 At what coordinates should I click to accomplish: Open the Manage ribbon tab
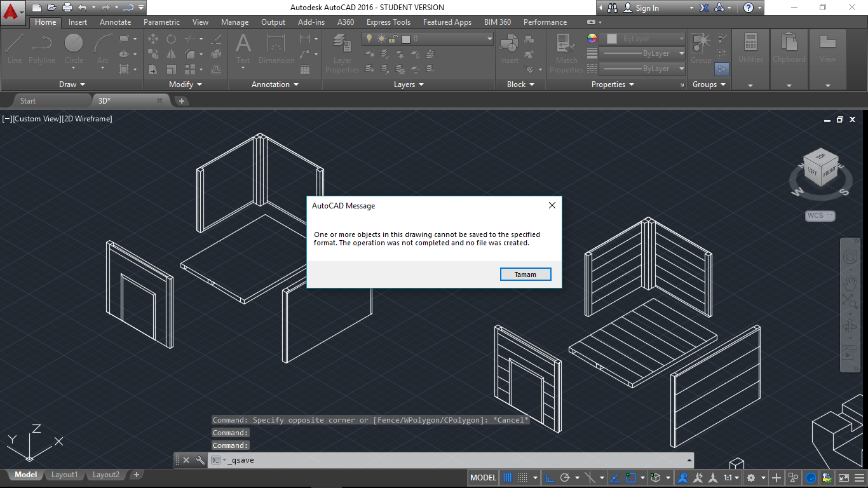234,22
